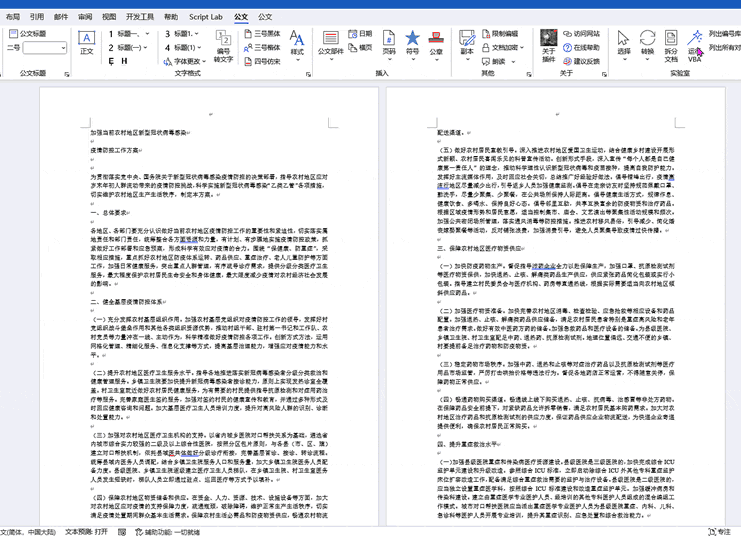Click 辅助功能: 一切就绪 status entry
Image resolution: width=741 pixels, height=538 pixels.
click(x=168, y=532)
